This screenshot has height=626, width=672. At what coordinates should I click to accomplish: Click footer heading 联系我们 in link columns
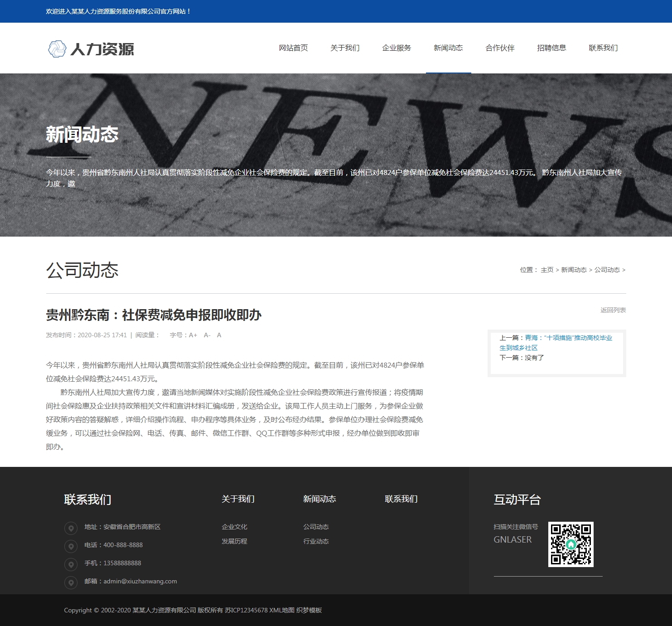401,499
